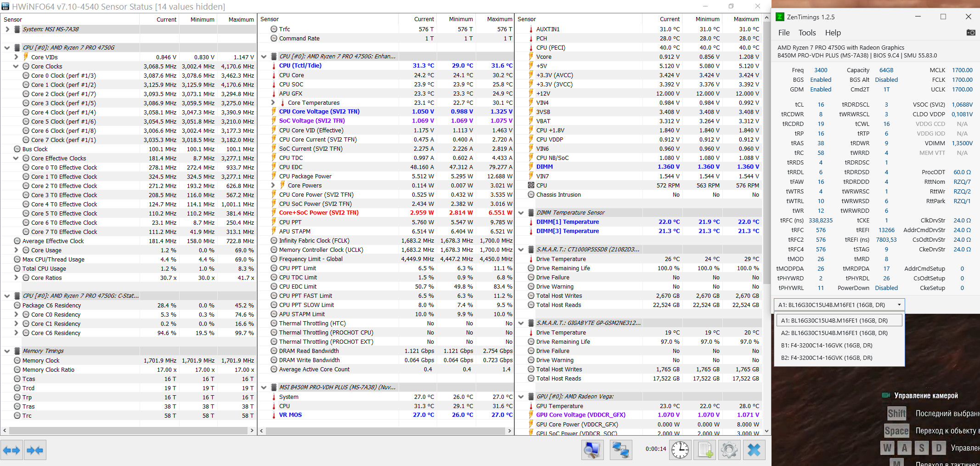
Task: Click the thermometer icon beside VR MOS
Action: [x=274, y=415]
